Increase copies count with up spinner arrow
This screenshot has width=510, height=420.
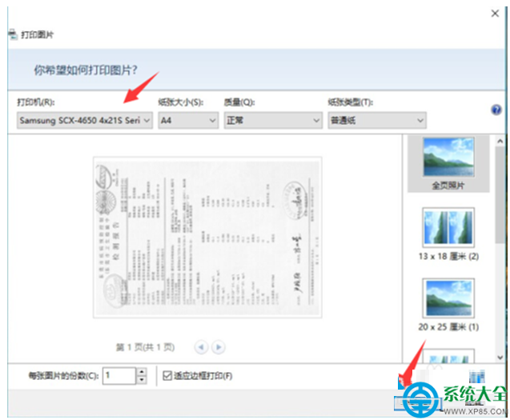click(142, 371)
